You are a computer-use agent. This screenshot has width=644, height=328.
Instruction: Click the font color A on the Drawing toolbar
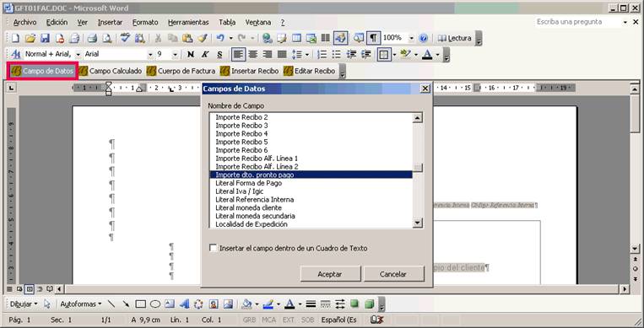click(290, 304)
